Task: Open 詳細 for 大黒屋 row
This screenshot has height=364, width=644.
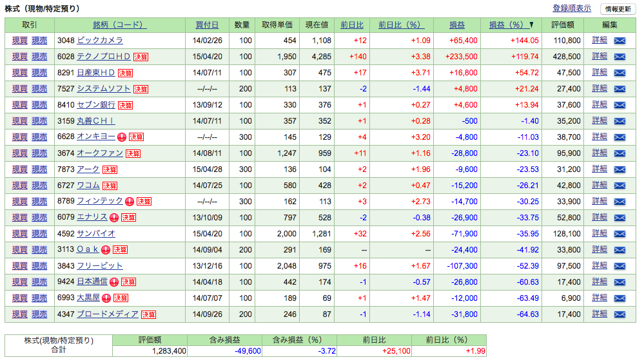Action: (x=600, y=298)
